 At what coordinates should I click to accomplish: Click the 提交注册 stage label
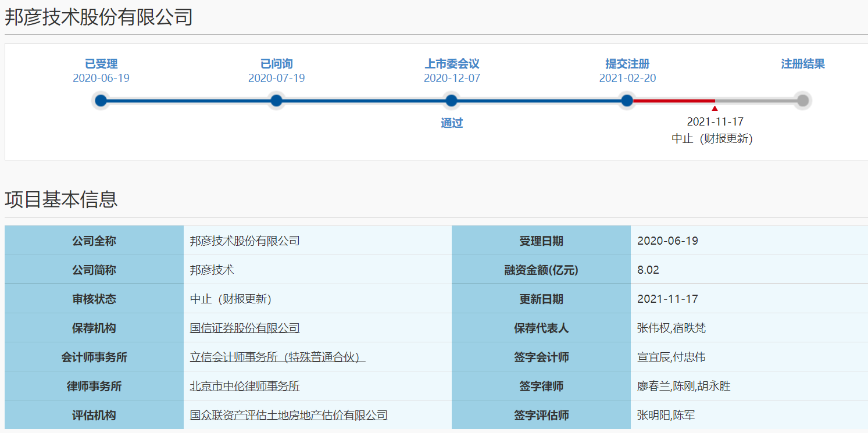[627, 64]
